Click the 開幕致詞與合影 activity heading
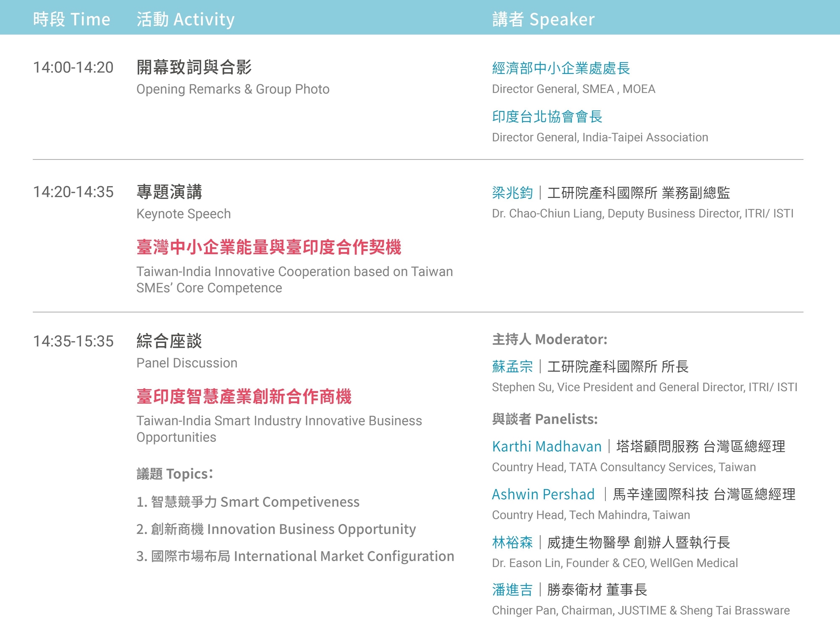This screenshot has height=631, width=840. [194, 67]
